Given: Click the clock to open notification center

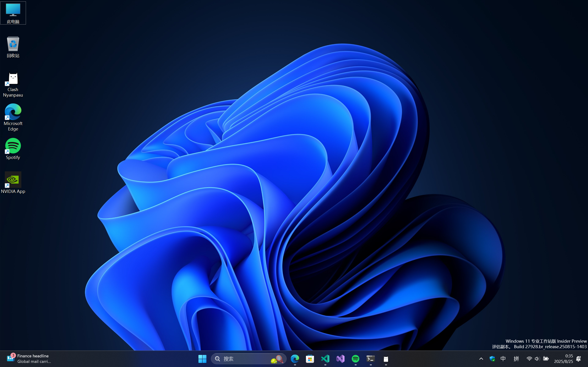Looking at the screenshot, I should point(566,359).
